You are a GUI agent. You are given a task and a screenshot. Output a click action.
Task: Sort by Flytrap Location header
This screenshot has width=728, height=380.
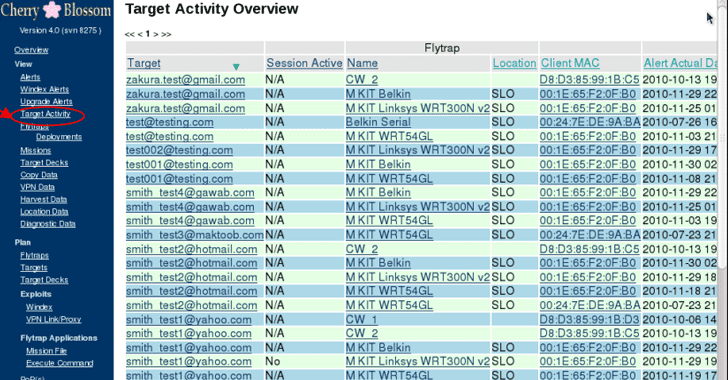coord(514,63)
